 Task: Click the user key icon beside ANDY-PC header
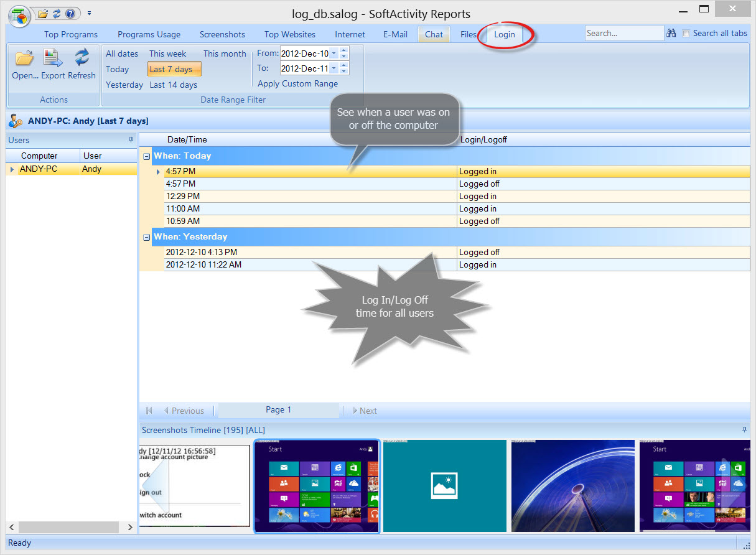pyautogui.click(x=16, y=121)
